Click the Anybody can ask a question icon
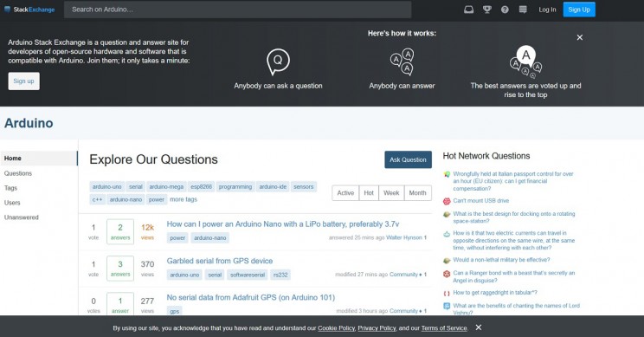 point(278,62)
